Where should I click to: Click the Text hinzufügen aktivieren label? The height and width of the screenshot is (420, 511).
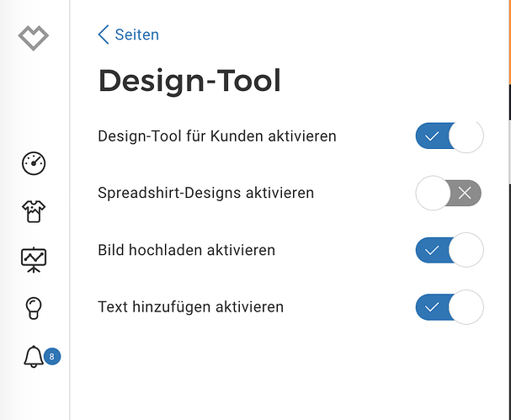(191, 307)
